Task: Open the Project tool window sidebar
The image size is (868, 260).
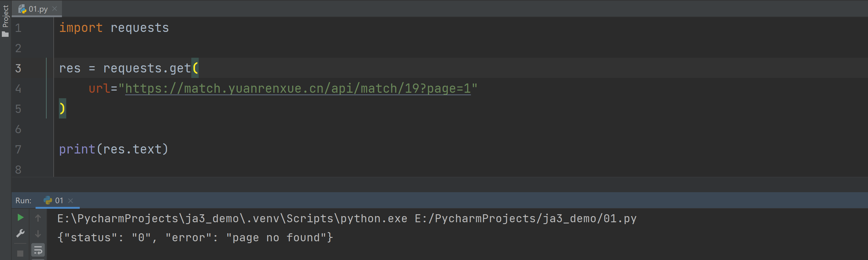Action: pos(6,20)
